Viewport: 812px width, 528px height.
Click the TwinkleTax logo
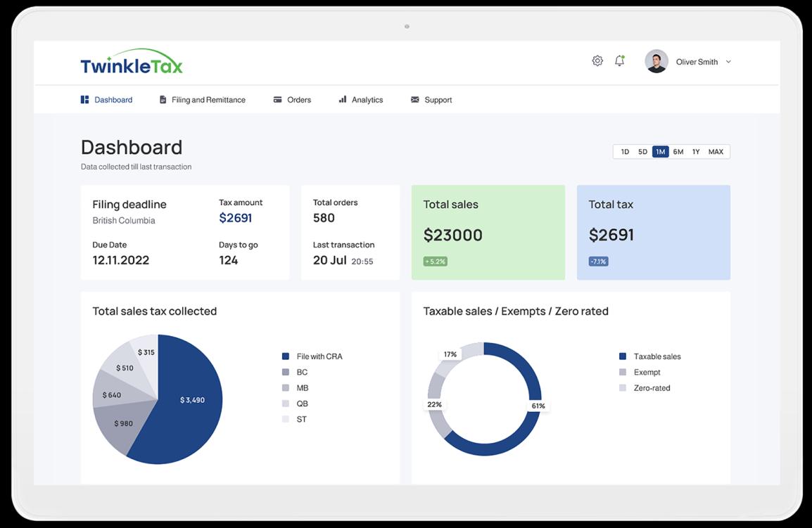pos(132,63)
